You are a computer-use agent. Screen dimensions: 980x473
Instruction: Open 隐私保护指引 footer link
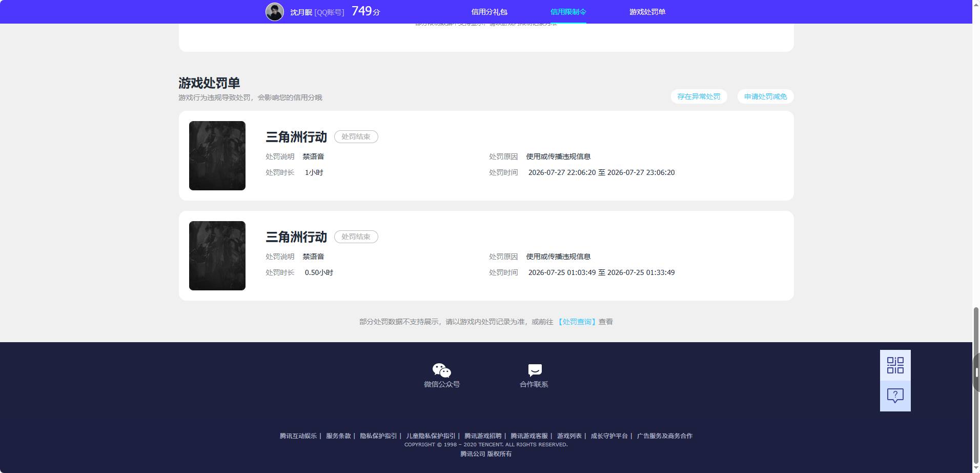(x=378, y=436)
